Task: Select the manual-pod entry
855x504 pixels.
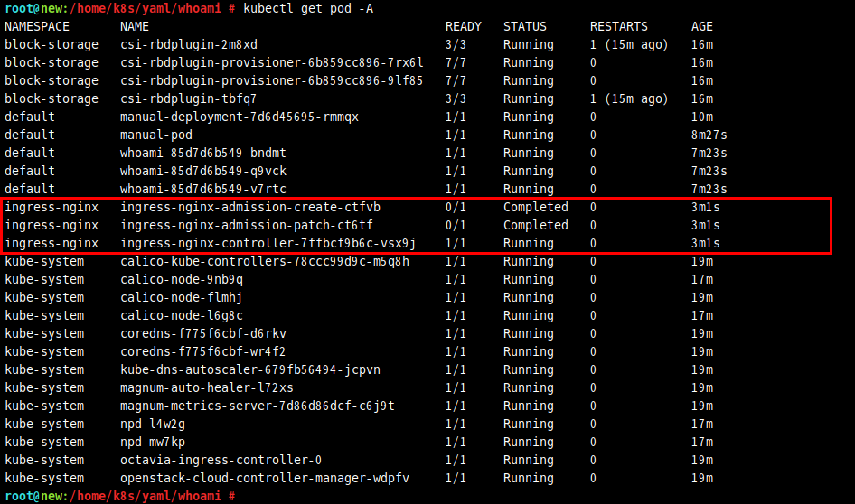Action: (x=156, y=135)
